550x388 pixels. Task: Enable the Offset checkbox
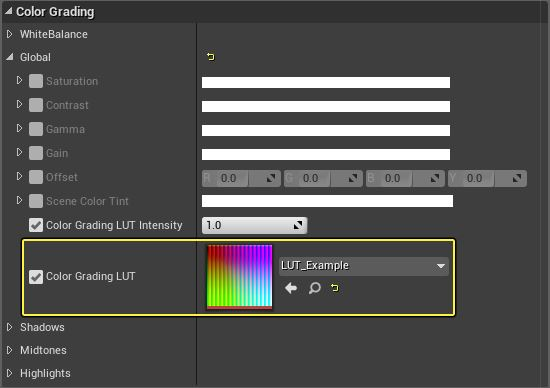(36, 177)
